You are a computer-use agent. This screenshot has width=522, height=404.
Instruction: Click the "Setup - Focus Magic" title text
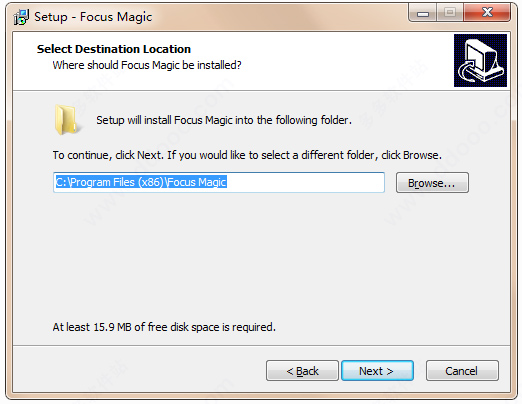pyautogui.click(x=93, y=17)
